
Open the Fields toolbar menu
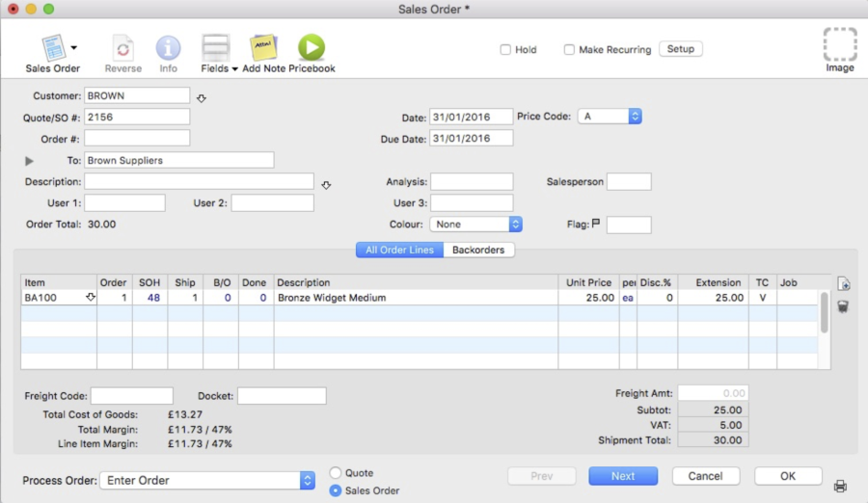tap(215, 48)
